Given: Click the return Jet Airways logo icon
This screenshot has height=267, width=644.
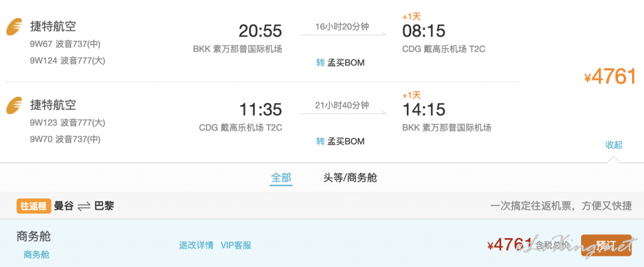Looking at the screenshot, I should pyautogui.click(x=14, y=106).
